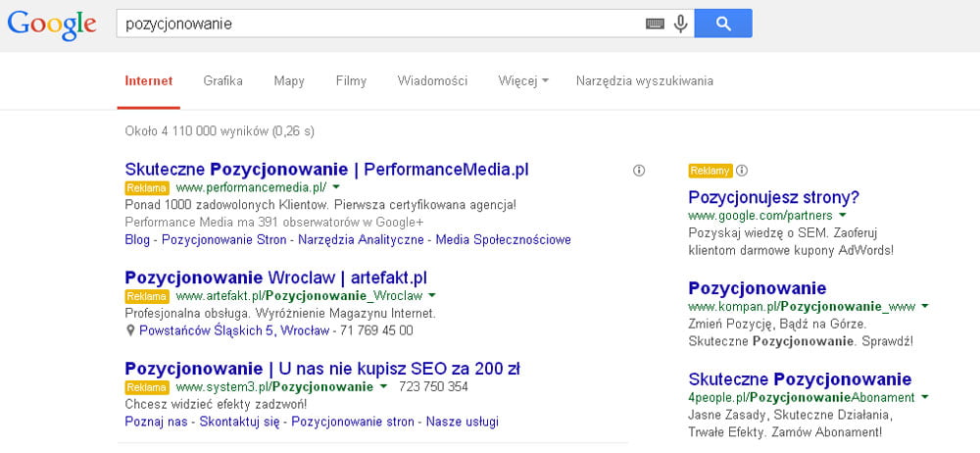Click the Pozycjonowanie Stron sitelink under PerformanceMedia
This screenshot has width=980, height=453.
[x=223, y=239]
